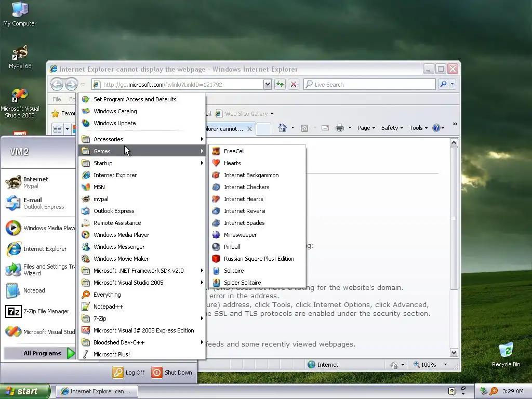Open Internet Reversi
This screenshot has height=399, width=532.
point(257,211)
